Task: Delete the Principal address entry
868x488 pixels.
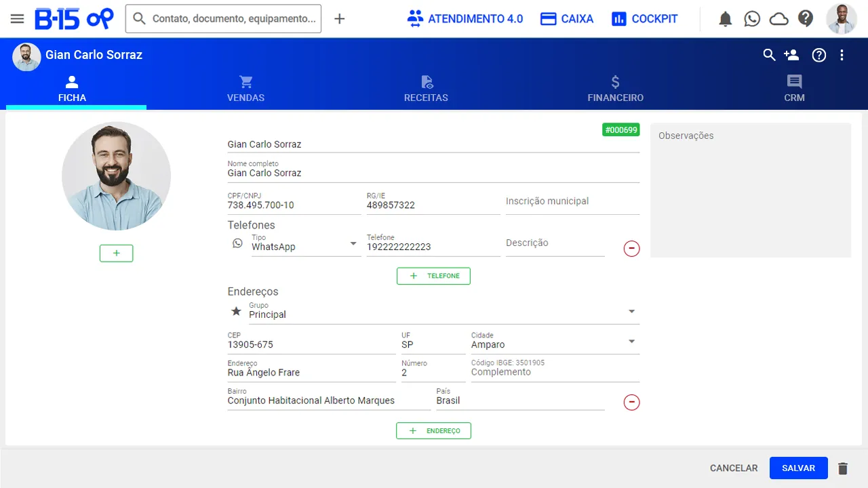Action: tap(631, 402)
